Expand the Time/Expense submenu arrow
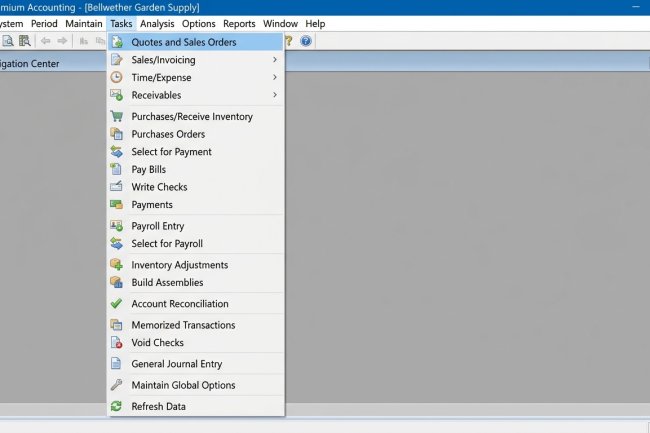Viewport: 650px width, 433px height. pyautogui.click(x=275, y=77)
